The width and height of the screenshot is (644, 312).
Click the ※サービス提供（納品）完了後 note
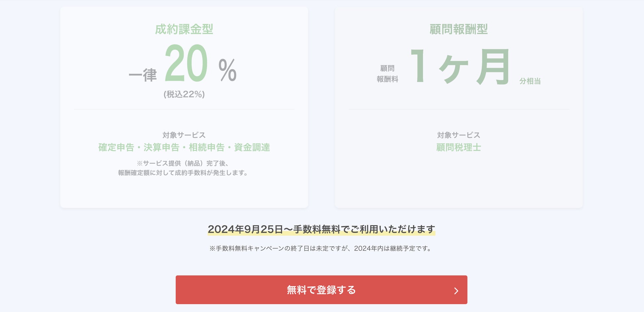tap(183, 163)
